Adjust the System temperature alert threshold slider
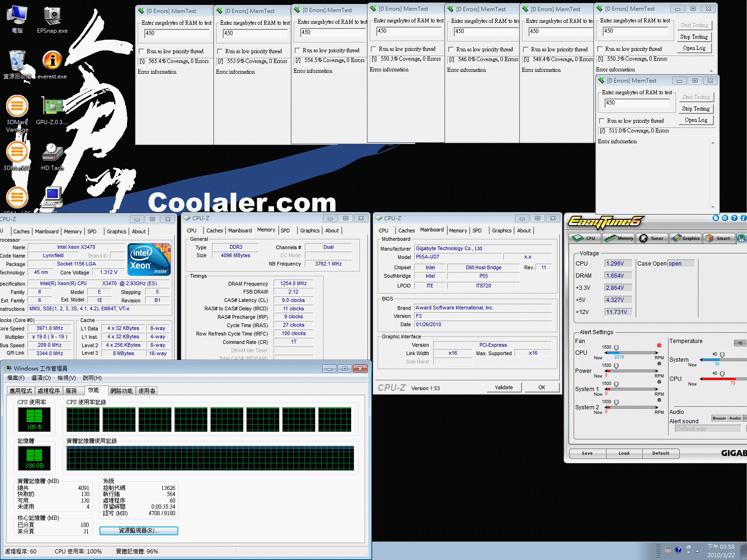 (x=722, y=355)
